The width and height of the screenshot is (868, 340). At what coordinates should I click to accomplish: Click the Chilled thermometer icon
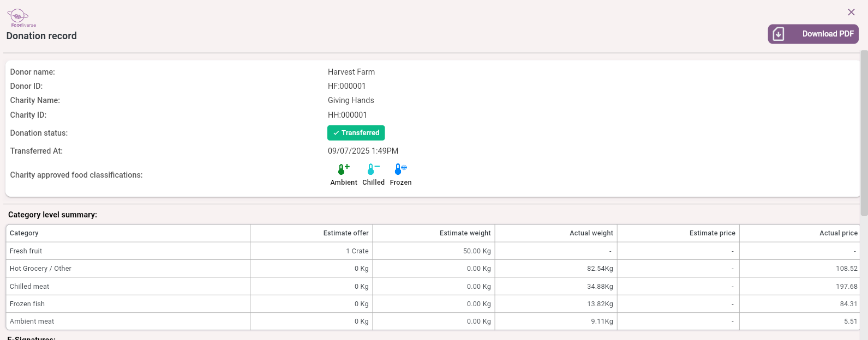(373, 169)
